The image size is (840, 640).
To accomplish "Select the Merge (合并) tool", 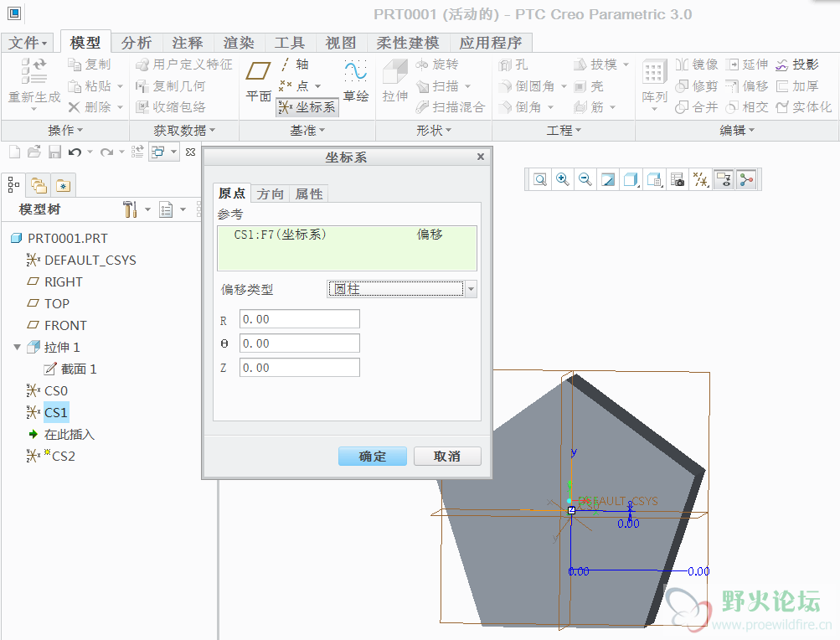I will tap(697, 107).
